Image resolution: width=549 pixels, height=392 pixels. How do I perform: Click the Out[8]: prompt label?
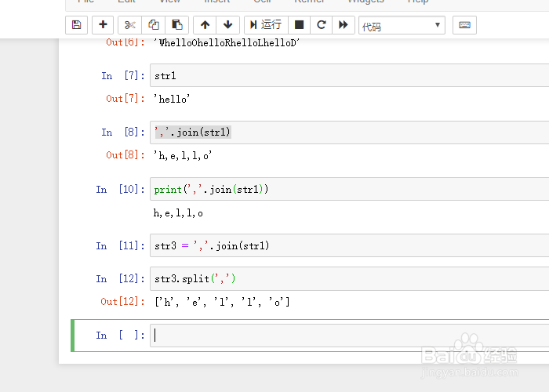tap(125, 155)
